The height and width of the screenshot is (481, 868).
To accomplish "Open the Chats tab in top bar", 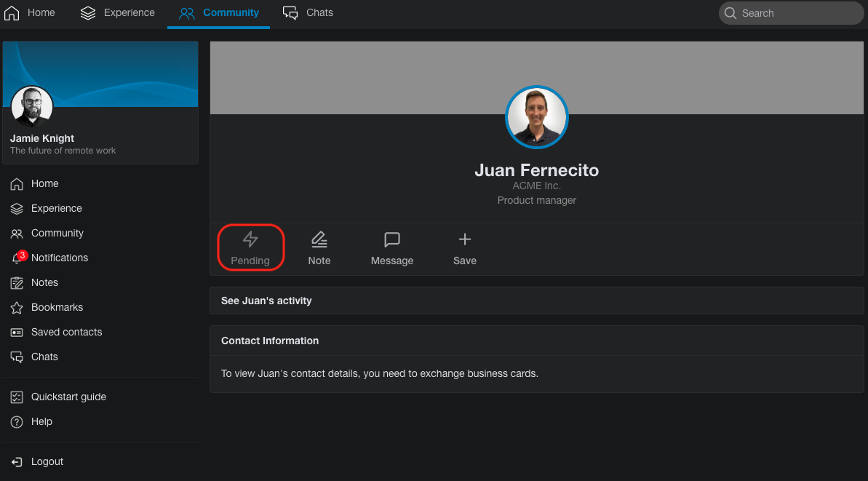I will click(308, 12).
